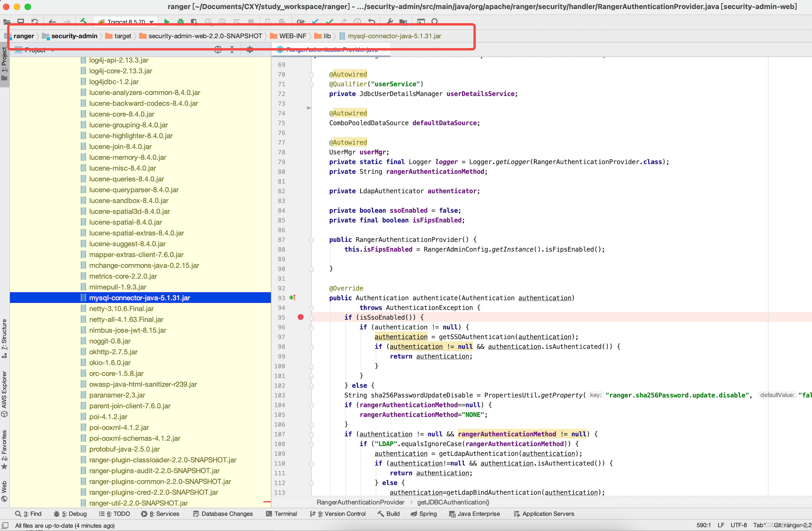Open Project panel gear options
The width and height of the screenshot is (812, 531).
250,50
